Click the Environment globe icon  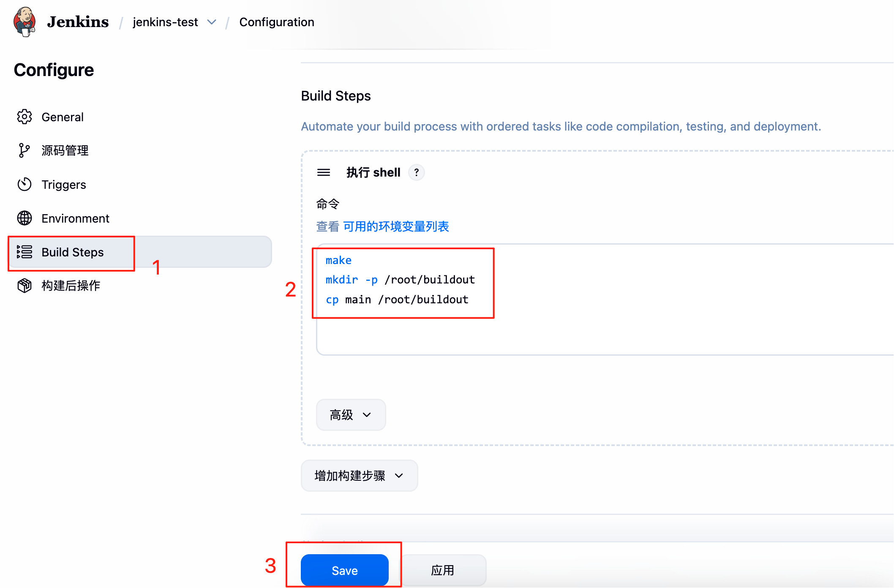click(x=25, y=218)
